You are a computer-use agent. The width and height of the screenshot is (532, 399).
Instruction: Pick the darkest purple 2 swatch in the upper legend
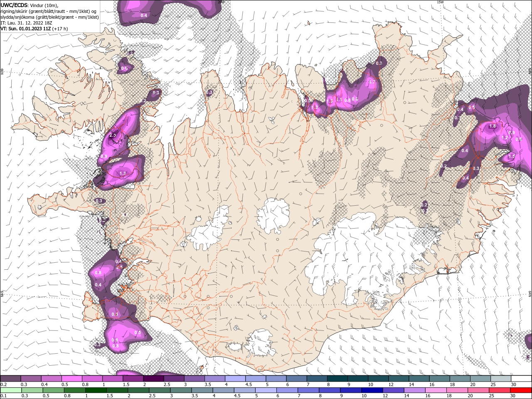coord(153,379)
